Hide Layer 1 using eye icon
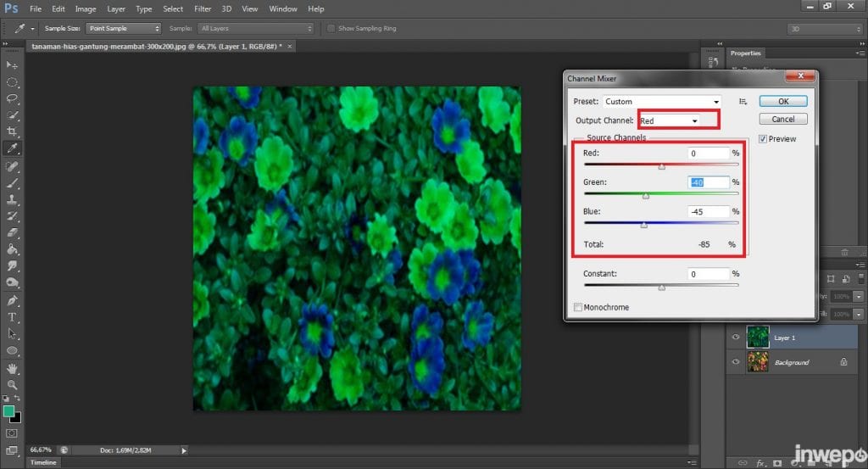 click(x=736, y=338)
